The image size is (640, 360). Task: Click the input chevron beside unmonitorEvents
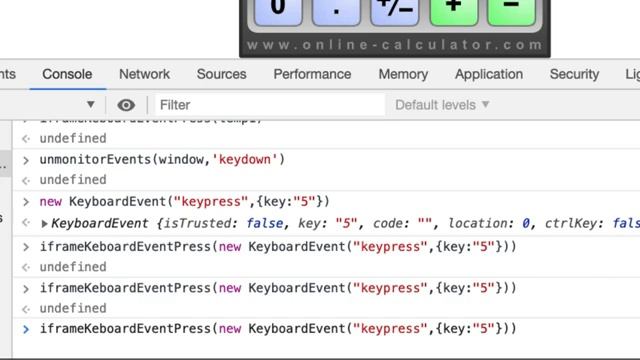pos(26,160)
